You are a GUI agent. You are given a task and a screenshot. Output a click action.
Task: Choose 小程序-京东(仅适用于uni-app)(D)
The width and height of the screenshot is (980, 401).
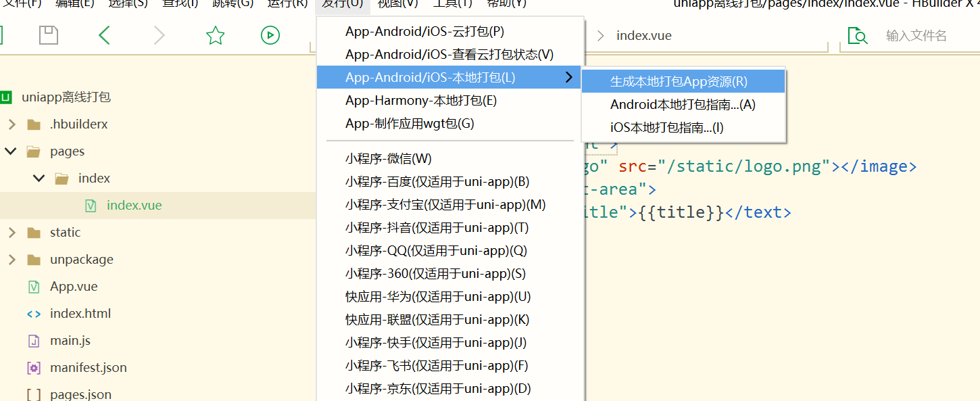450,389
